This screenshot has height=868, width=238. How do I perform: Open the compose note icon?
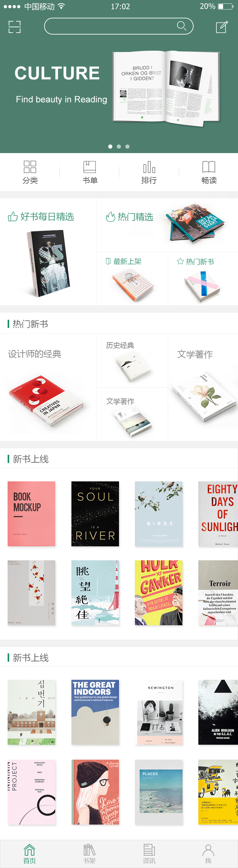(x=222, y=27)
